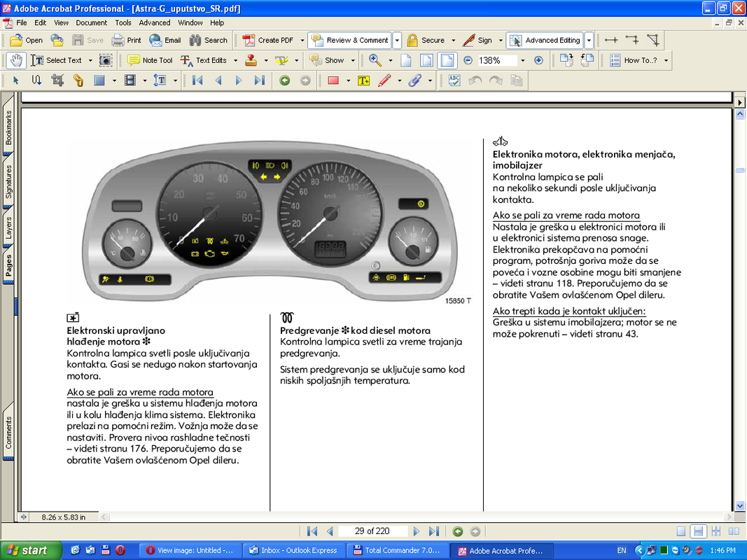Click the Stamp tool icon
The image size is (747, 560).
pos(251,60)
